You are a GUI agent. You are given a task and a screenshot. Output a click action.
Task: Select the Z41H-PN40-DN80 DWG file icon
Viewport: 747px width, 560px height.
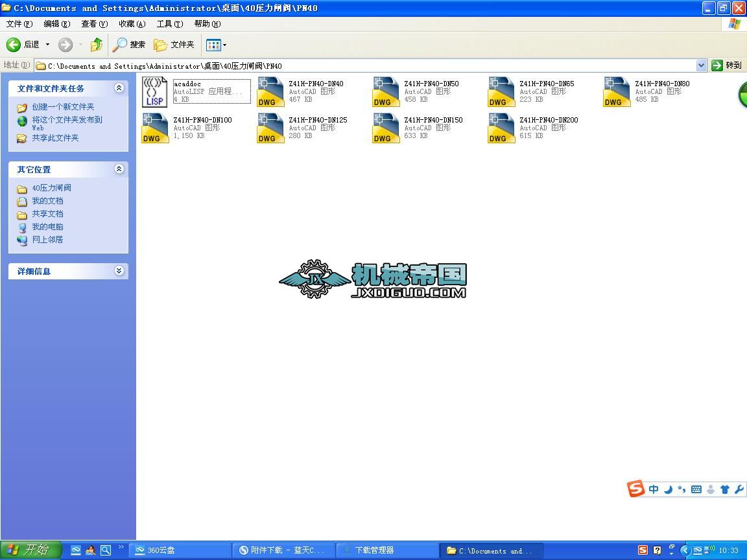pos(617,92)
